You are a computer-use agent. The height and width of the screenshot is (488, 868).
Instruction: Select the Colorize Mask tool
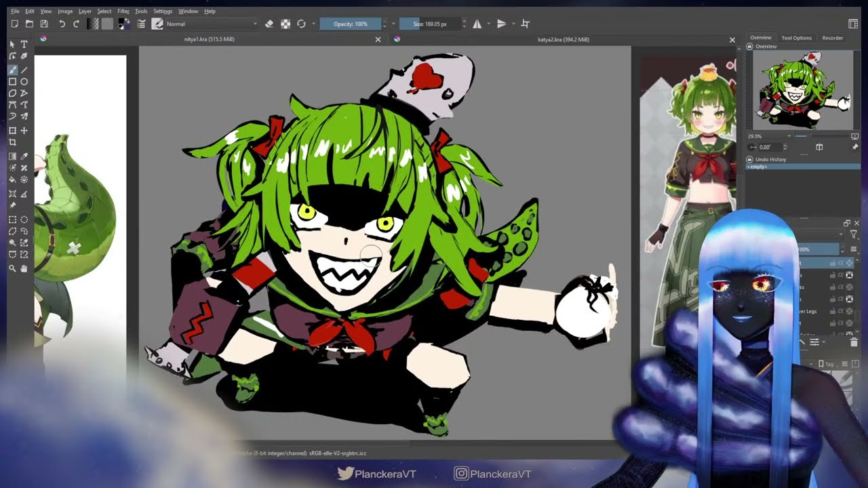tap(12, 168)
